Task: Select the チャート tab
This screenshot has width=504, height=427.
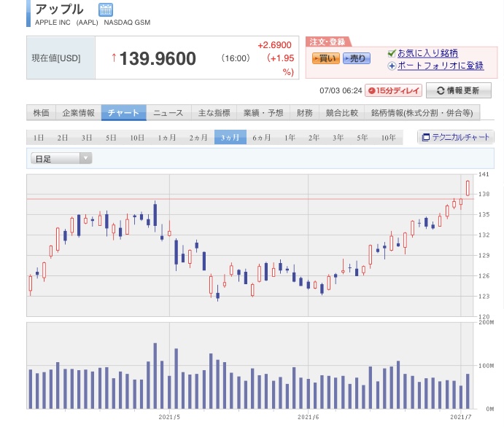Action: (124, 113)
